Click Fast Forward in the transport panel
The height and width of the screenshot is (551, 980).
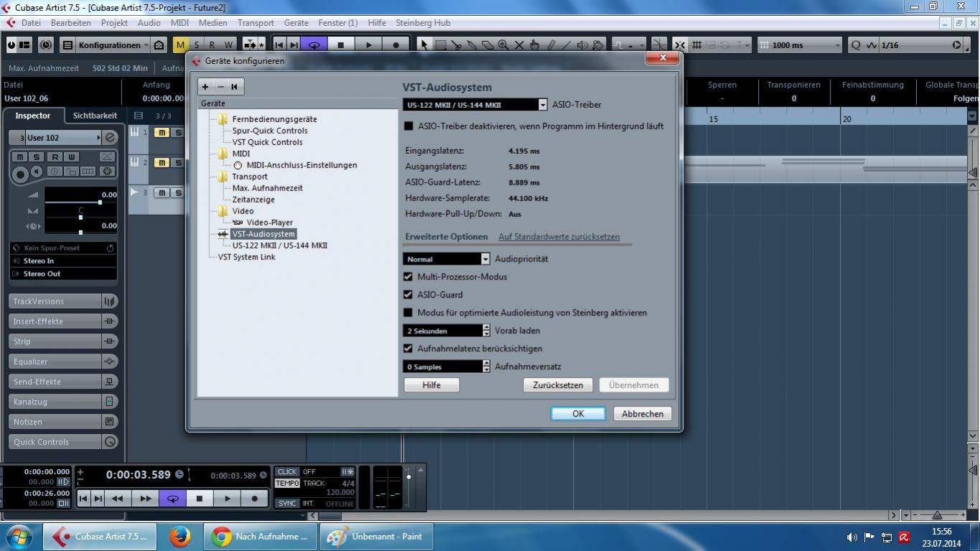(x=145, y=499)
